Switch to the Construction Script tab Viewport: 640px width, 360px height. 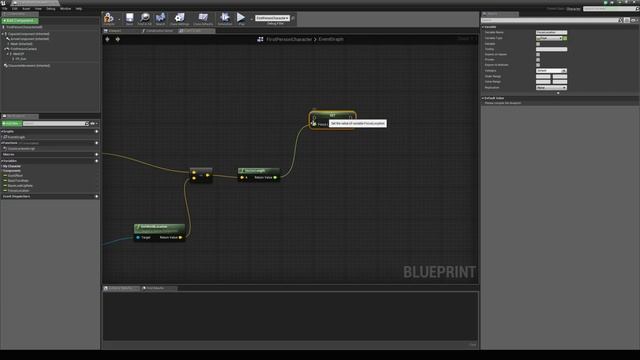coord(158,31)
